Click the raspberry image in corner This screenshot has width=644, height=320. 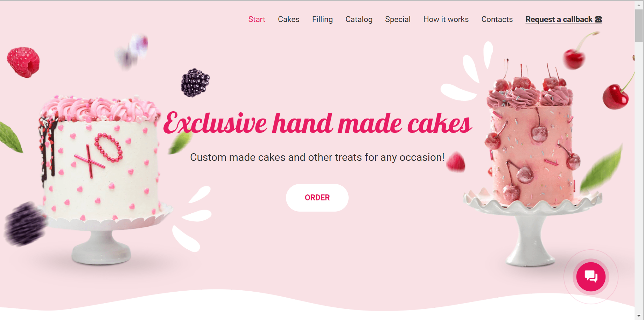(23, 62)
